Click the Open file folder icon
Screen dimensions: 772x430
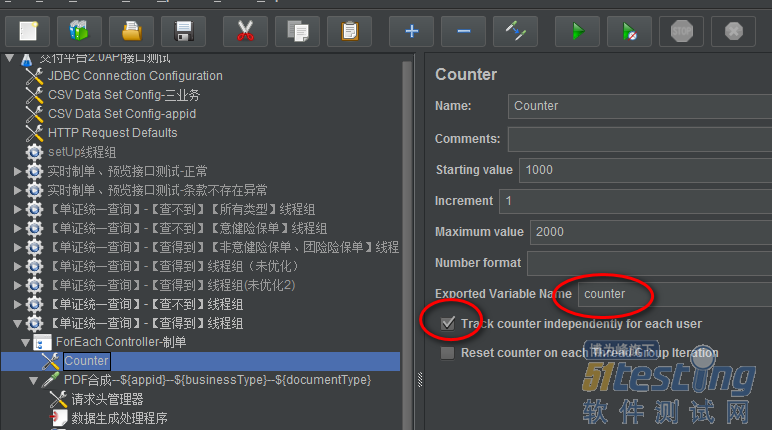click(x=131, y=32)
